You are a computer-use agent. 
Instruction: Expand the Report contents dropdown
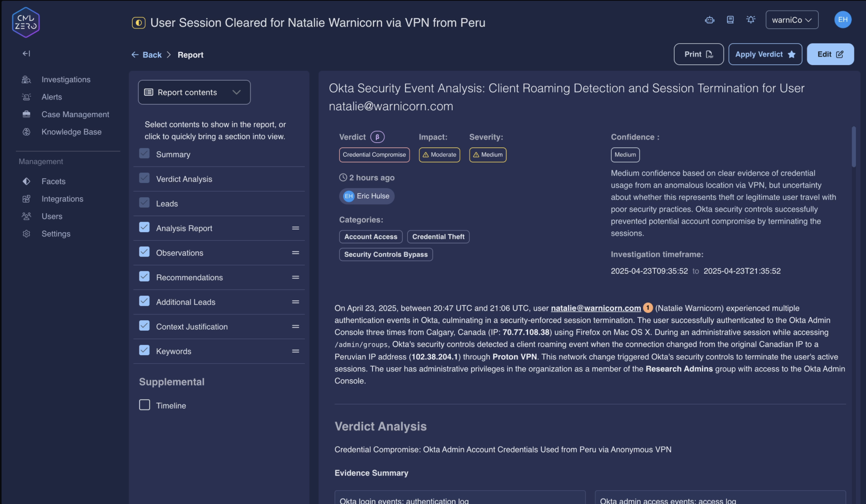click(194, 92)
